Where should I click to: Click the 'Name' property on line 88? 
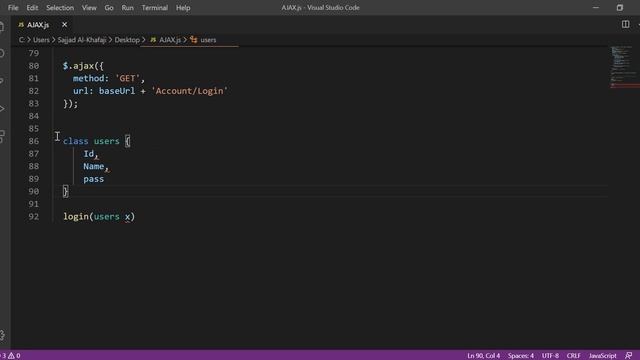click(93, 167)
